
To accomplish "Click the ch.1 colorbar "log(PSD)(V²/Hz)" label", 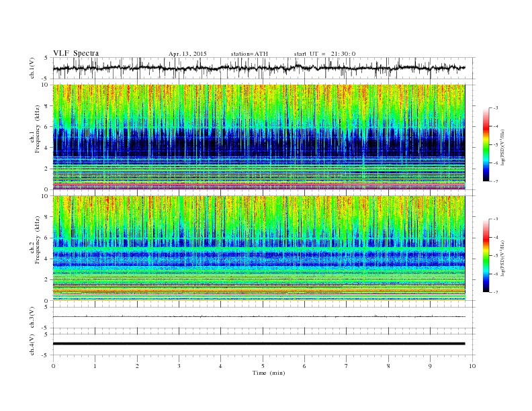I will point(504,147).
